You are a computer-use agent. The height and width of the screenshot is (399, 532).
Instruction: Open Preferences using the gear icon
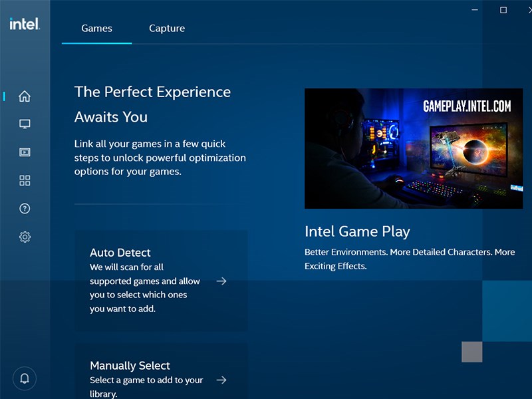click(x=25, y=237)
